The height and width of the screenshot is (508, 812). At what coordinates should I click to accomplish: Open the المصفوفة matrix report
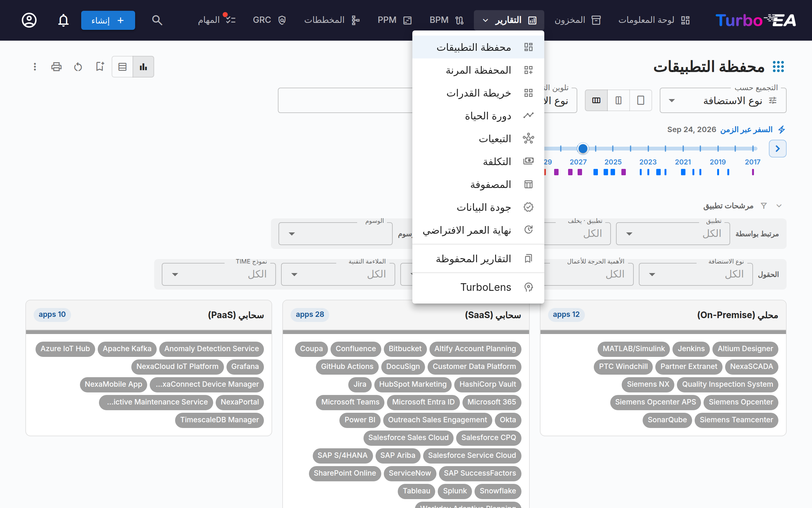tap(478, 184)
